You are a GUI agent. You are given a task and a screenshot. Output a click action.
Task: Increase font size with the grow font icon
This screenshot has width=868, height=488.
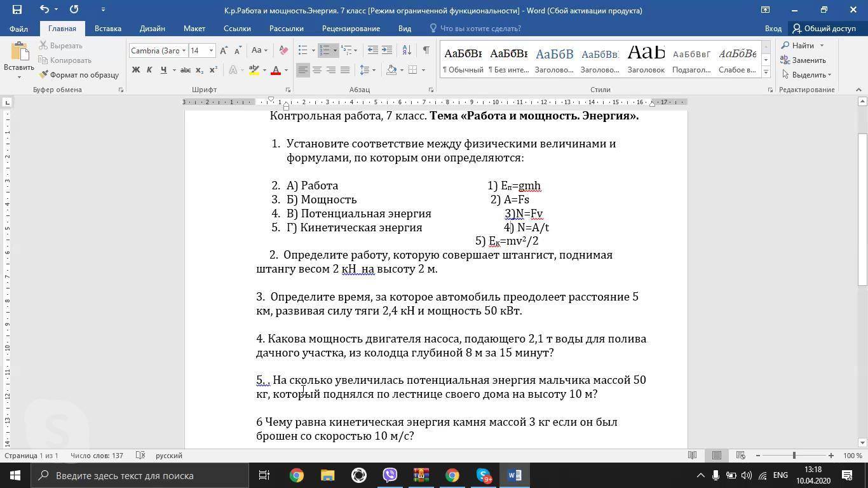click(224, 50)
